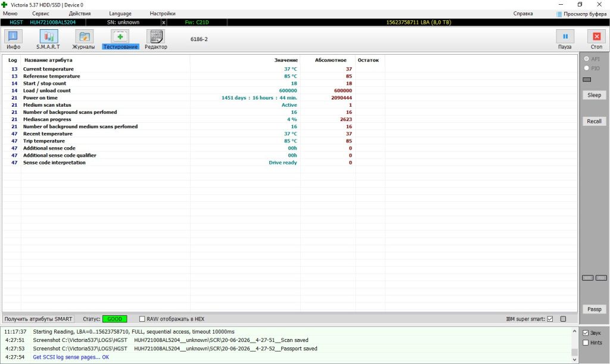The width and height of the screenshot is (610, 364).
Task: Click the Sleep button
Action: coord(594,95)
